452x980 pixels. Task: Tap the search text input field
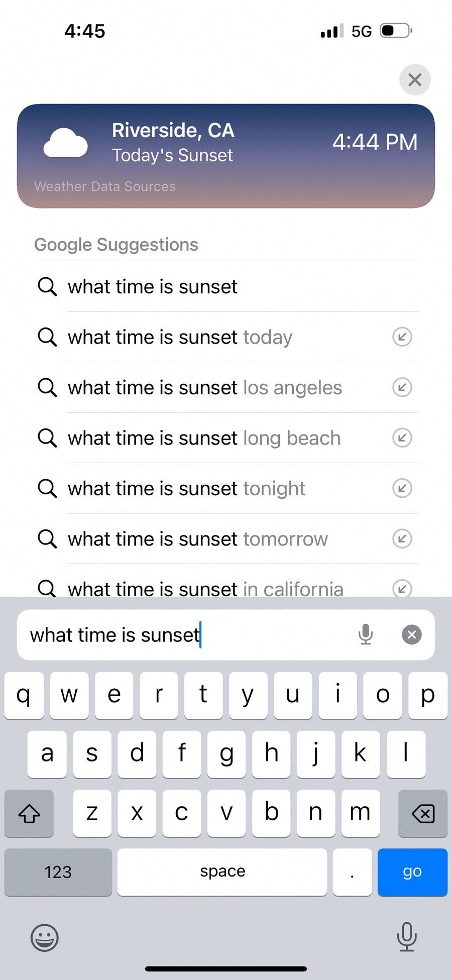186,635
